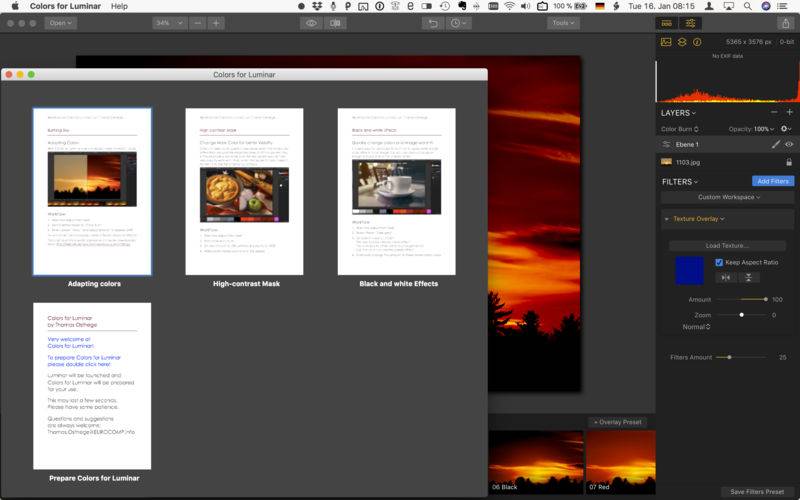Open the history clock dropdown
The image size is (800, 500).
click(x=458, y=23)
